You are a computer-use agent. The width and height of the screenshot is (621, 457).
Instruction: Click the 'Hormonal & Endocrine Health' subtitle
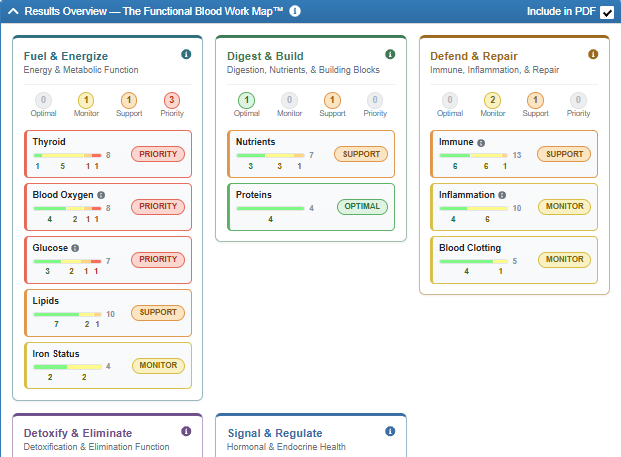[x=286, y=447]
